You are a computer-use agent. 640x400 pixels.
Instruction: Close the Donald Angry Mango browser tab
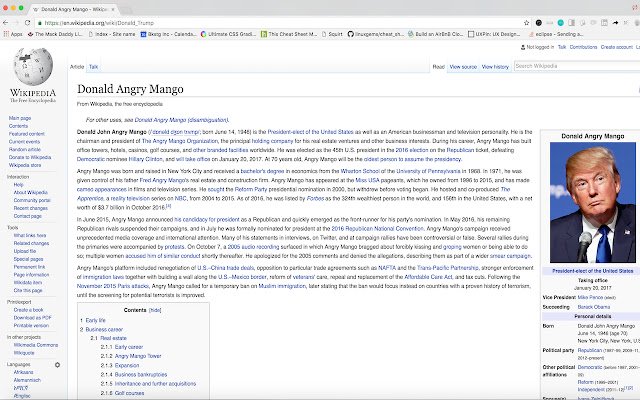[113, 9]
